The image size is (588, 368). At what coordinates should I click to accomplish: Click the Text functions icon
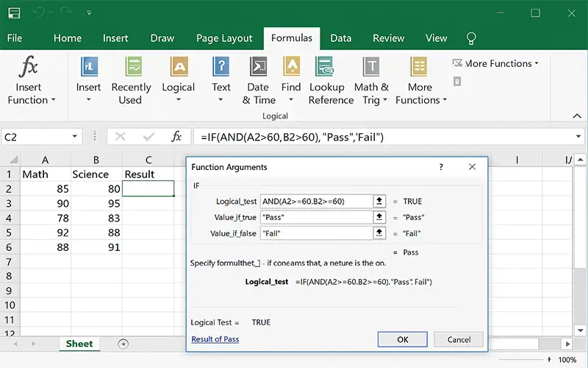coord(221,67)
